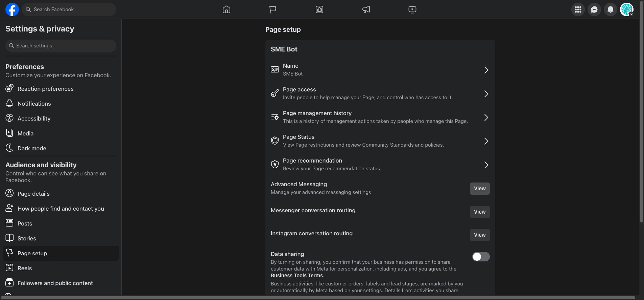The width and height of the screenshot is (644, 300).
Task: Open the Insights chart icon in top navigation
Action: (x=319, y=9)
